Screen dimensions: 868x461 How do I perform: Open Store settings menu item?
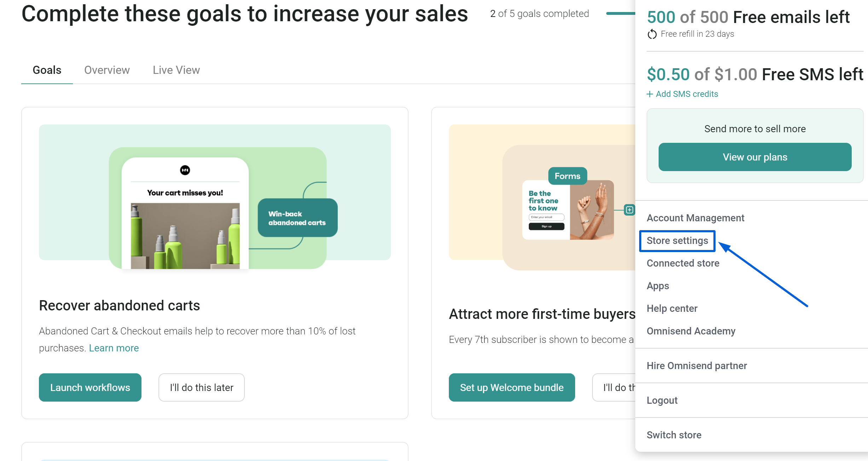677,241
